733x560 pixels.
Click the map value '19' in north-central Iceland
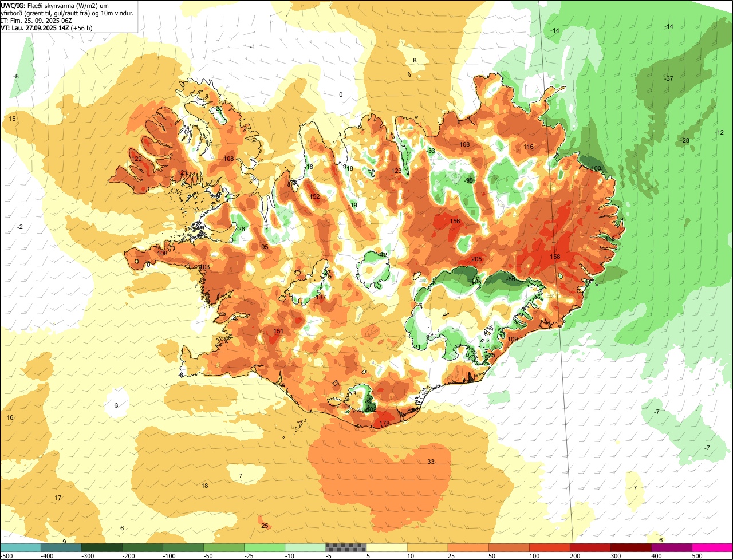[354, 205]
